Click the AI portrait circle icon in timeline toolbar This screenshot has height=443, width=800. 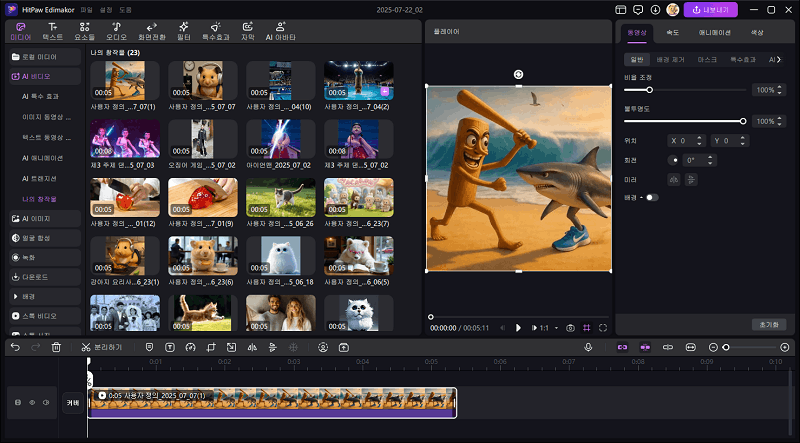tap(323, 347)
